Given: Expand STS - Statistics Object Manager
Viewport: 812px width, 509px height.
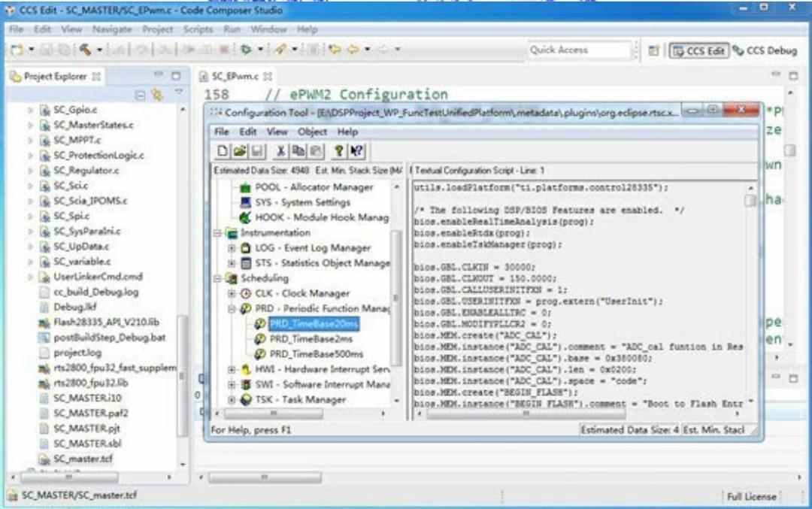Looking at the screenshot, I should pyautogui.click(x=232, y=264).
